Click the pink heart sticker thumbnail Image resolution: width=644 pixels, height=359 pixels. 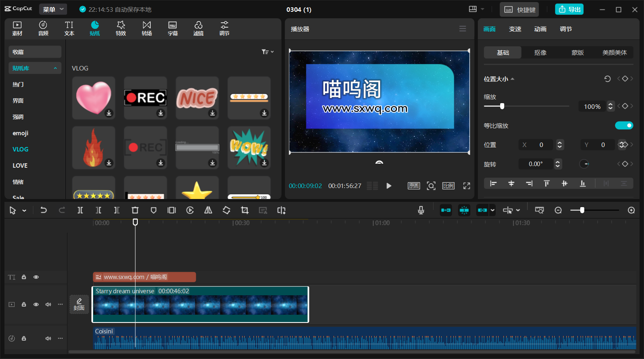pyautogui.click(x=94, y=98)
